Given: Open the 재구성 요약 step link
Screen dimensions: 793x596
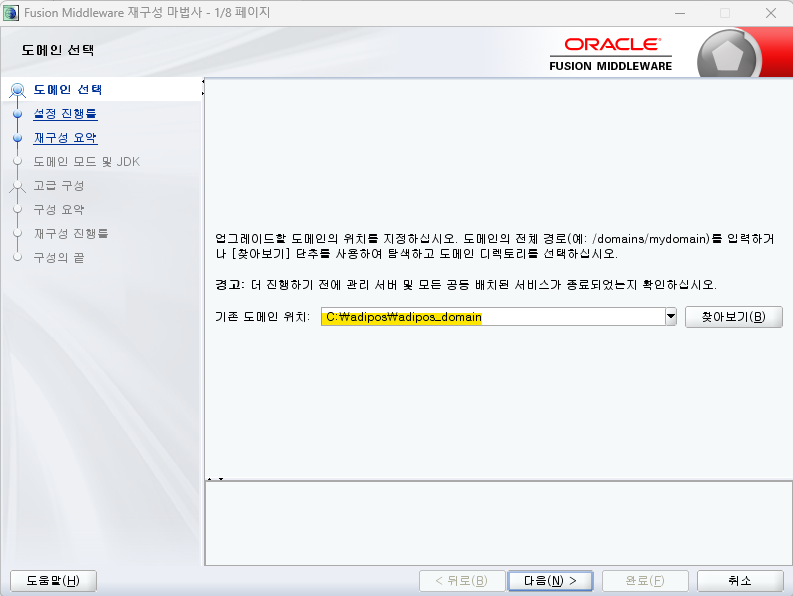Looking at the screenshot, I should [x=65, y=138].
